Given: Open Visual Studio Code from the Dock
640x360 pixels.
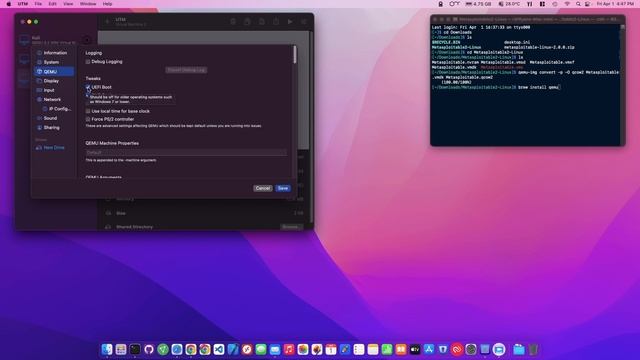Looking at the screenshot, I should coord(219,349).
